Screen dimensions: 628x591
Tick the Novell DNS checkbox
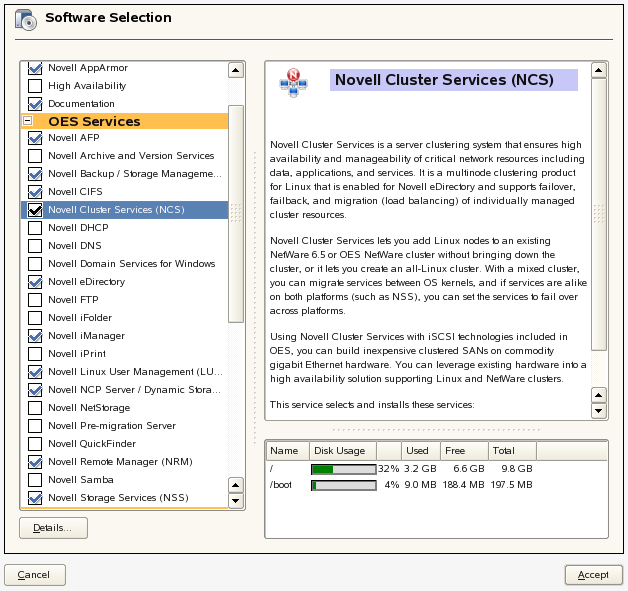tap(35, 246)
